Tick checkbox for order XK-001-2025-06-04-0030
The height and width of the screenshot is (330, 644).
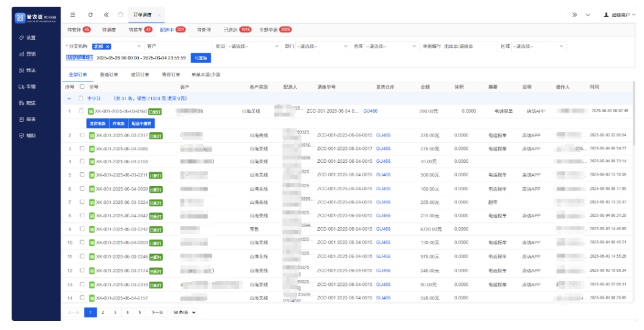click(82, 189)
